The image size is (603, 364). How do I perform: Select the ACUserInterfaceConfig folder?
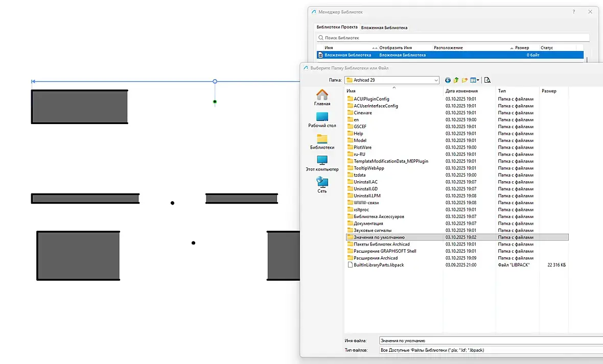(372, 106)
